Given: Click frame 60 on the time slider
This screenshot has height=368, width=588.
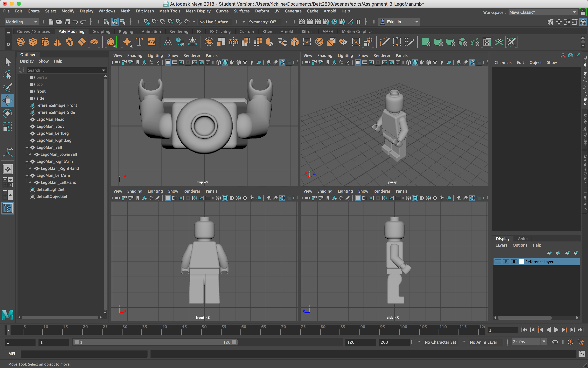Looking at the screenshot, I should (x=243, y=330).
